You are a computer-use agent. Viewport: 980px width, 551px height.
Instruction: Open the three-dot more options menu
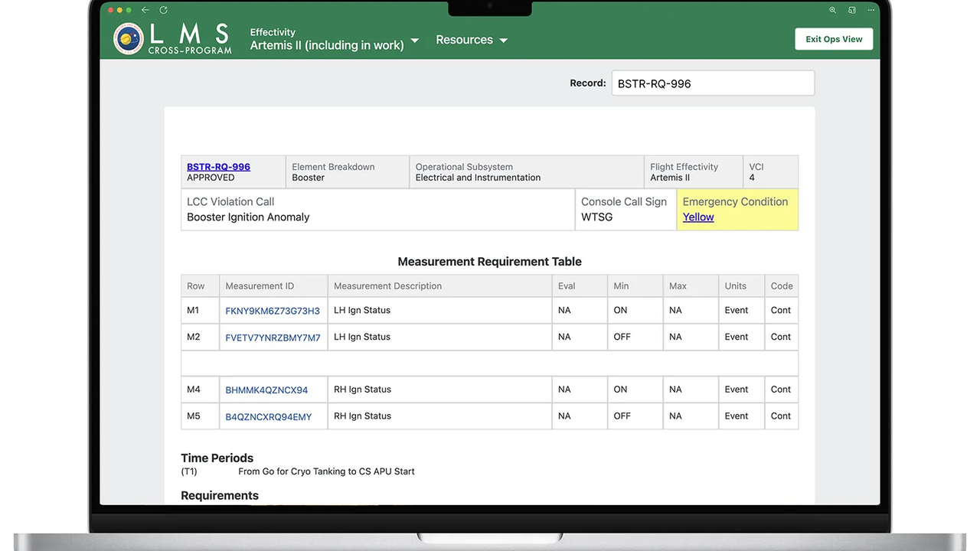[x=871, y=10]
